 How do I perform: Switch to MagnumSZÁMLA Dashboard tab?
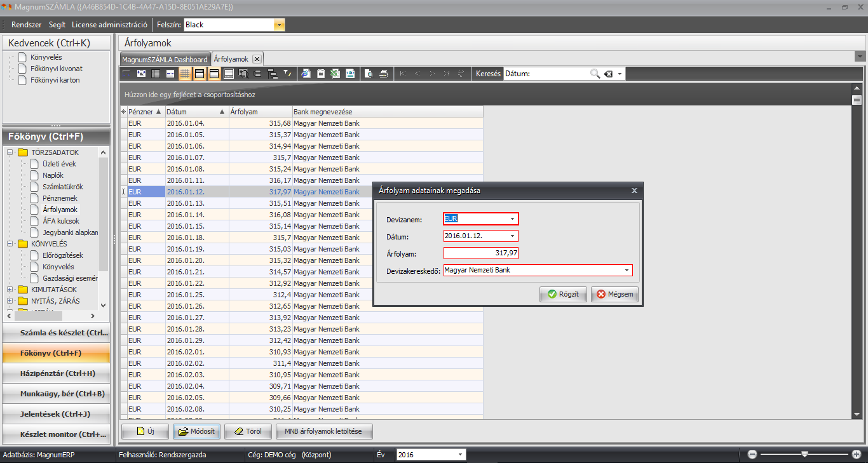click(165, 59)
